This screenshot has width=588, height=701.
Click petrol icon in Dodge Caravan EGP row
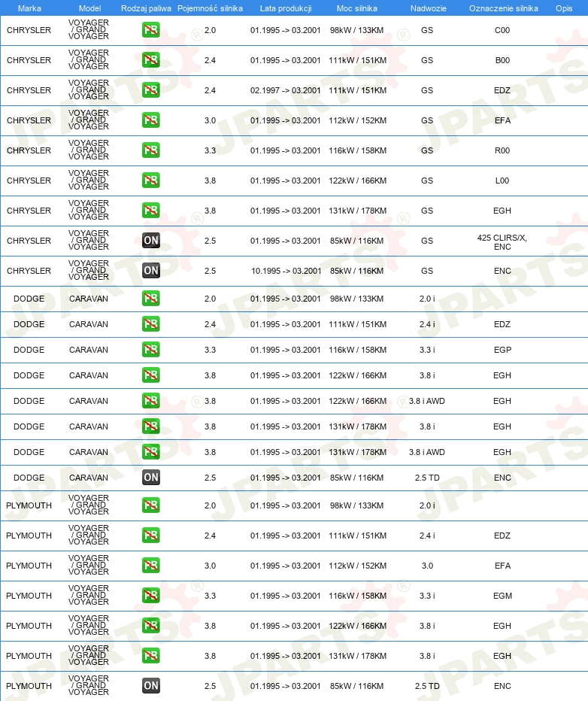point(151,350)
